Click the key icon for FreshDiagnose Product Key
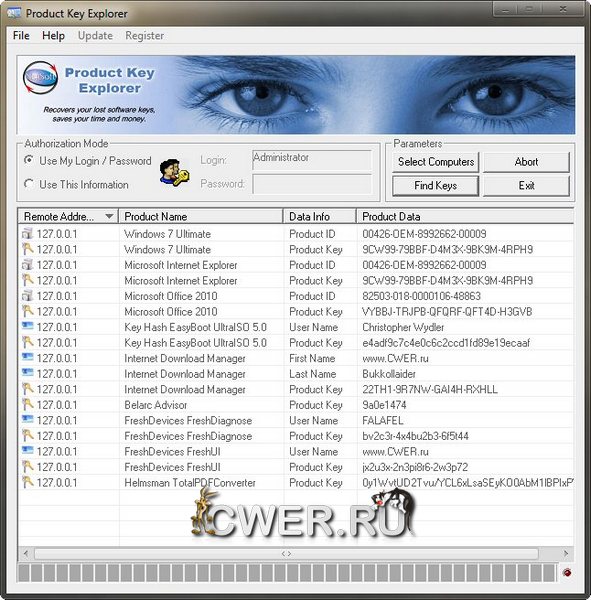The image size is (591, 600). 28,435
